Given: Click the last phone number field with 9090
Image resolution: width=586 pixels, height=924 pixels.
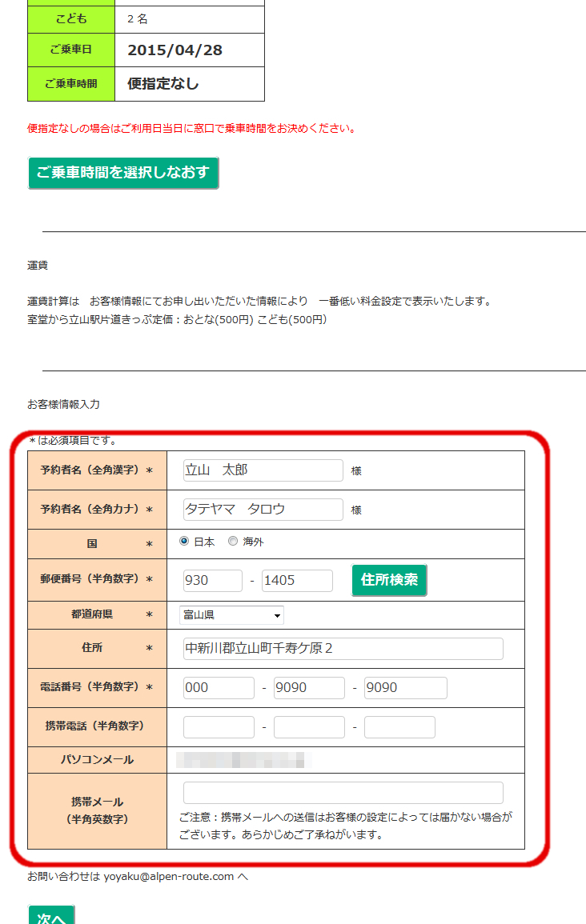Looking at the screenshot, I should click(x=406, y=688).
